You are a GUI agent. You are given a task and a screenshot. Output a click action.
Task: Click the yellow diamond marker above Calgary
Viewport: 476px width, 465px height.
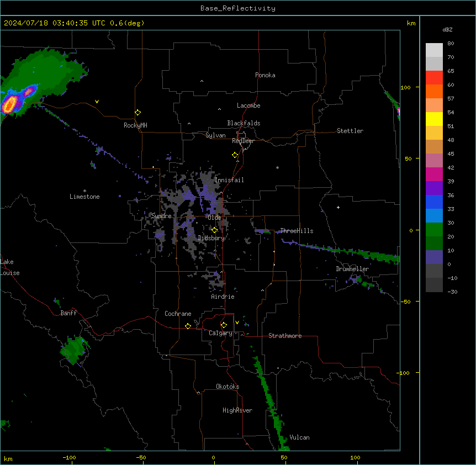coord(224,325)
